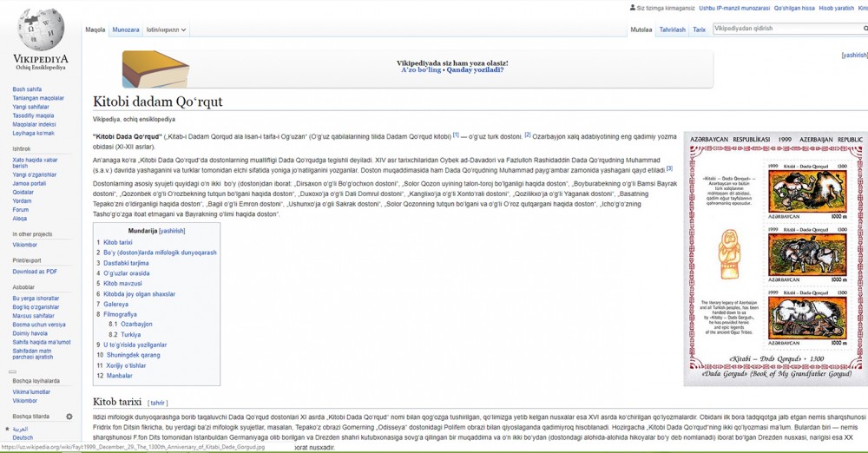868x453 pixels.
Task: Jump to Kitob mavzusi section
Action: click(x=122, y=284)
